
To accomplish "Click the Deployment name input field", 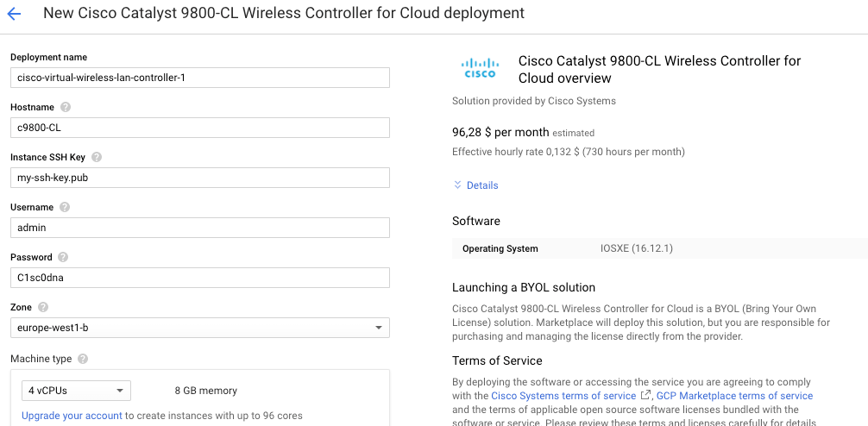I will click(199, 78).
